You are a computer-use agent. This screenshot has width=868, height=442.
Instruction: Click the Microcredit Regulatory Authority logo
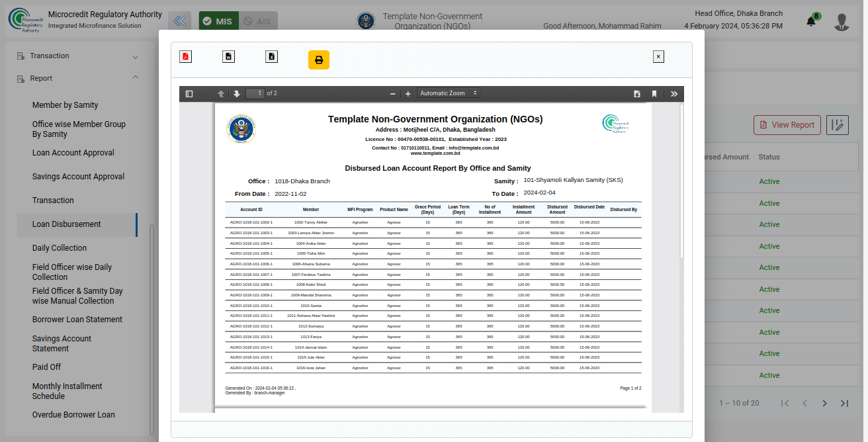pyautogui.click(x=24, y=20)
